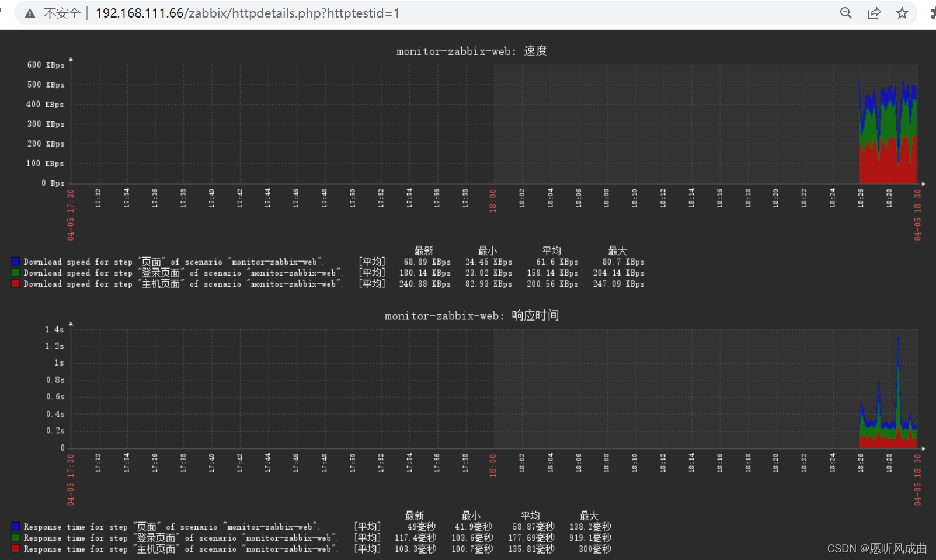Click the 400 KBps axis label
This screenshot has width=936, height=560.
46,105
